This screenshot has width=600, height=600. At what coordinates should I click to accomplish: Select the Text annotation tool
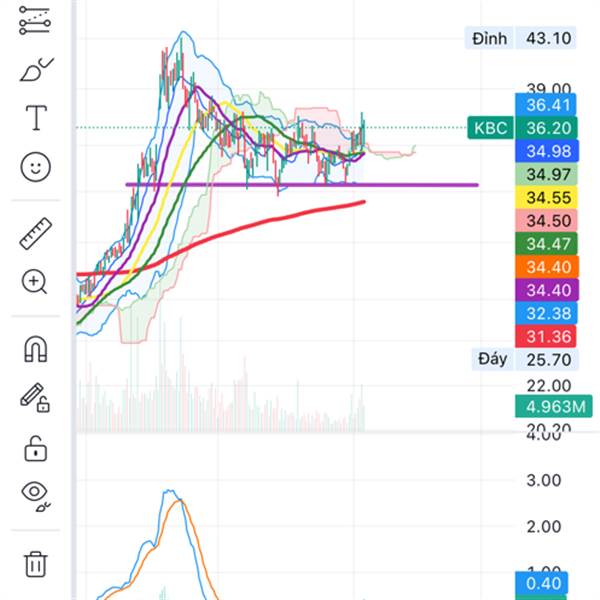(x=36, y=118)
